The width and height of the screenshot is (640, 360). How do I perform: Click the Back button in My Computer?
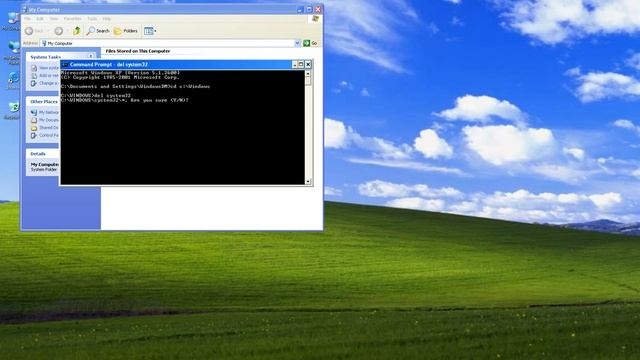coord(34,31)
